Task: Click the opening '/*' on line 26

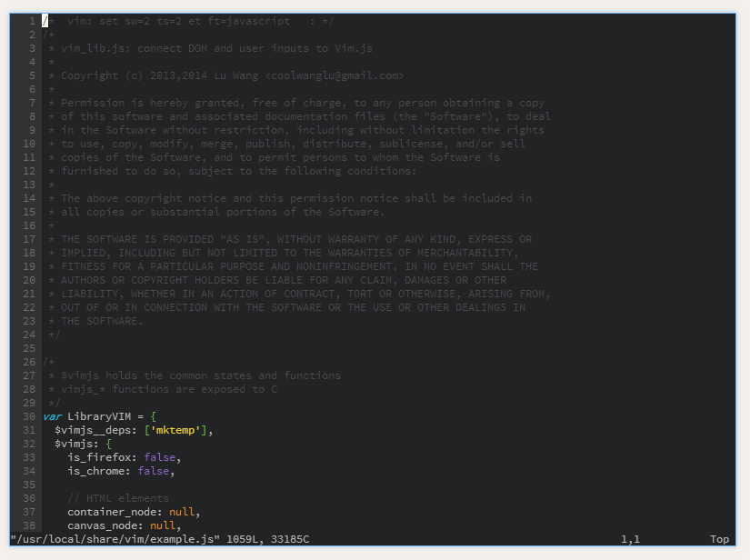Action: coord(48,362)
